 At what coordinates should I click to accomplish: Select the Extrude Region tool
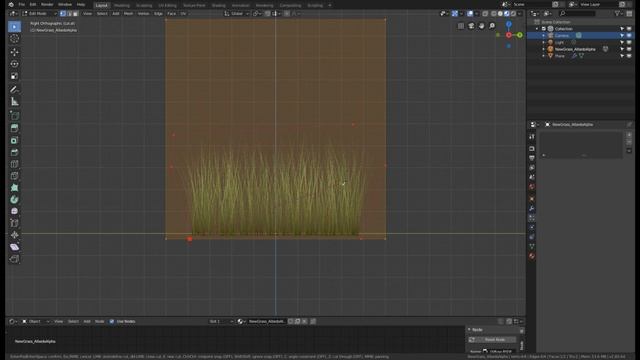(14, 128)
